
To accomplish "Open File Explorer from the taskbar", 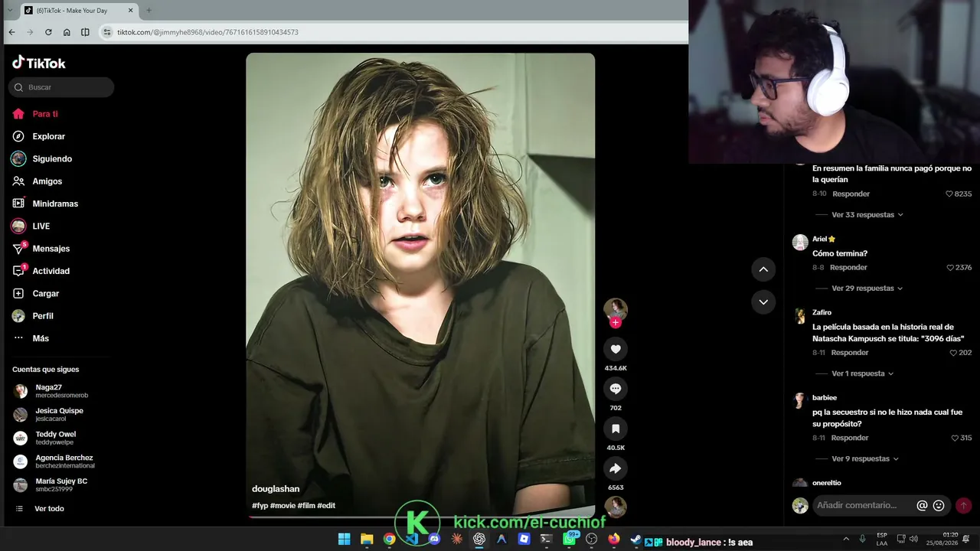I will tap(367, 540).
